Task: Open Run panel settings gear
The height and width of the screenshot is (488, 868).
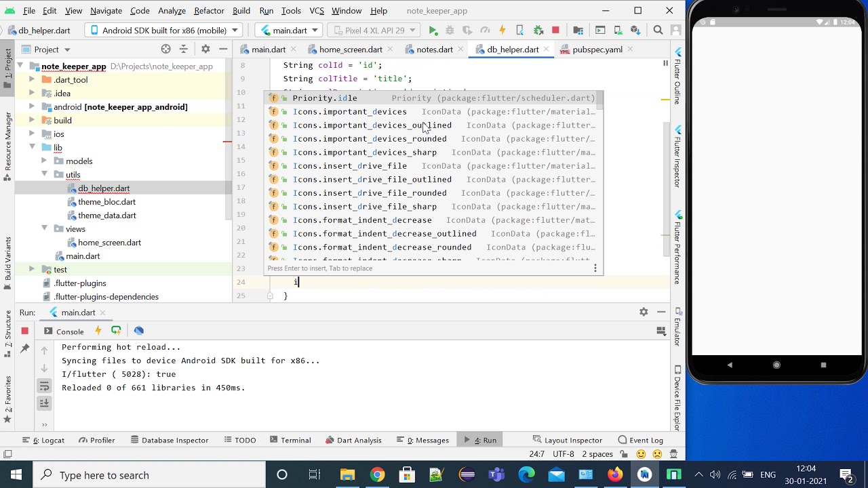Action: 644,312
